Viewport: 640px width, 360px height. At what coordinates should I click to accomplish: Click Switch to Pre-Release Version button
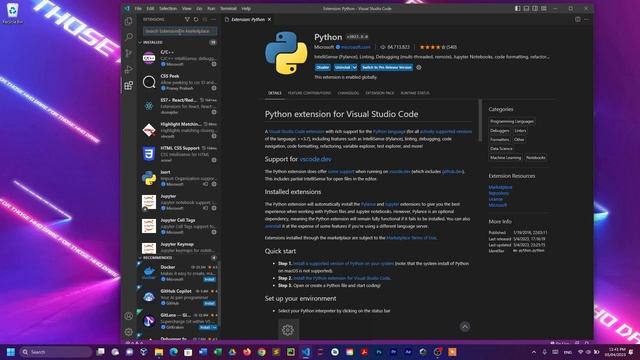pyautogui.click(x=387, y=67)
